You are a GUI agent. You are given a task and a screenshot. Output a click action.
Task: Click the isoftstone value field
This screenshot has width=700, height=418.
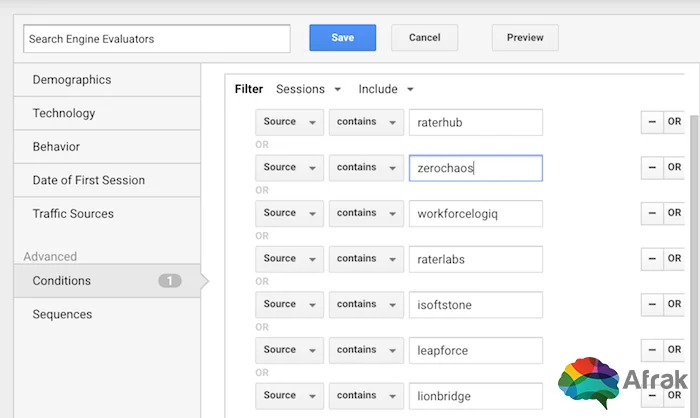pyautogui.click(x=476, y=304)
